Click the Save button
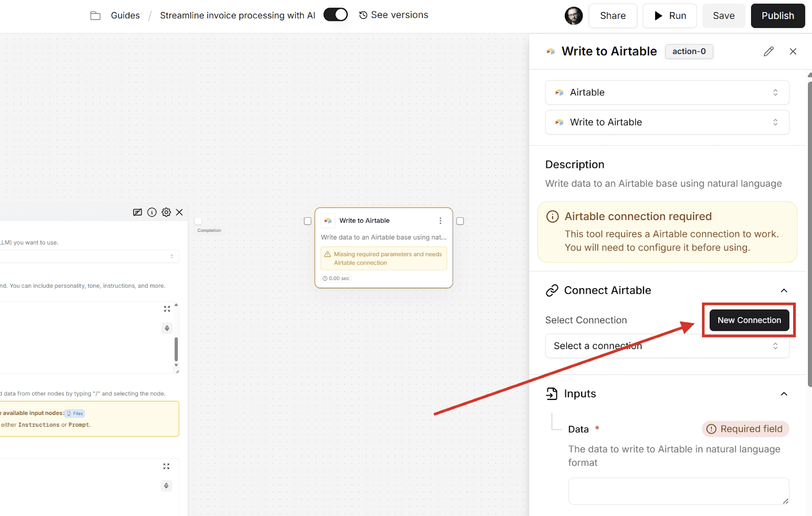This screenshot has height=516, width=812. tap(724, 16)
